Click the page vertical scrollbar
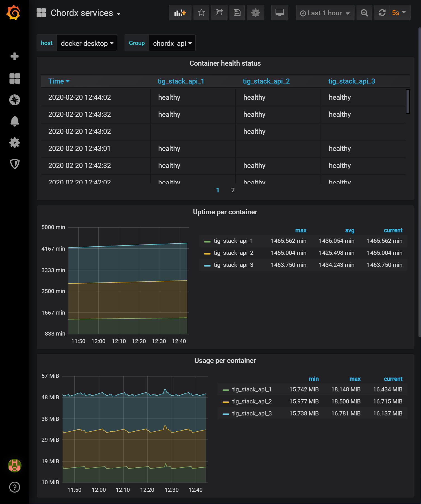Screen dimensions: 421x504 point(419,182)
